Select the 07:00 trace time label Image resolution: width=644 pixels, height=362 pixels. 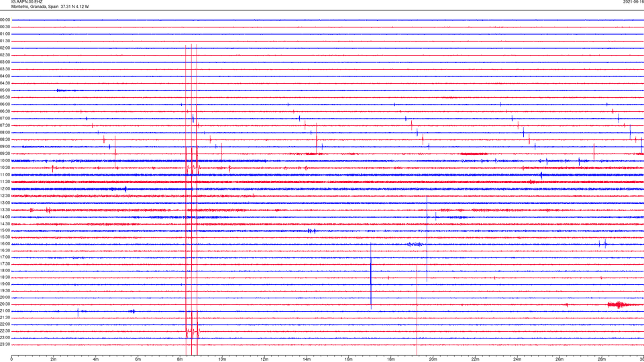[x=5, y=118]
